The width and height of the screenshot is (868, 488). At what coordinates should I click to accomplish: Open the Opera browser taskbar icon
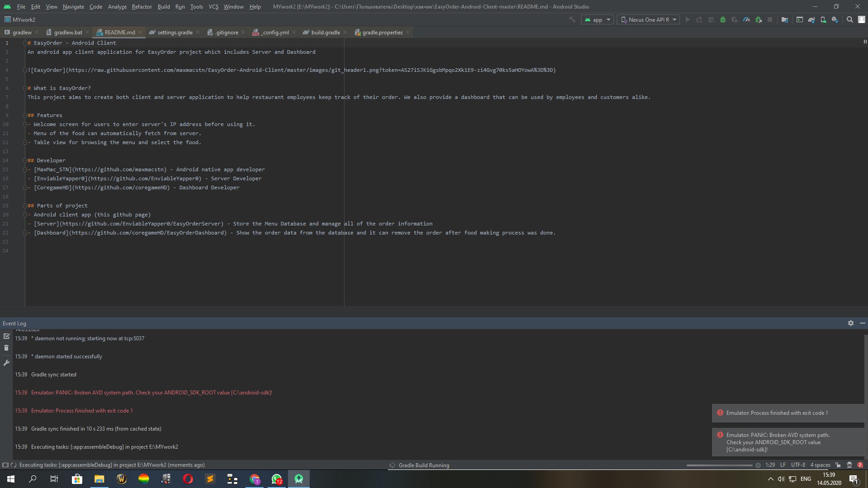[x=188, y=479]
